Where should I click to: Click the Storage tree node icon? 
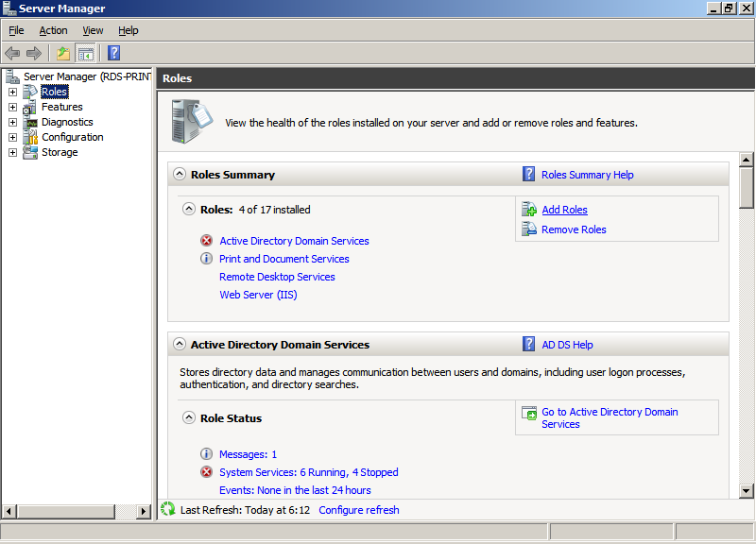point(30,152)
